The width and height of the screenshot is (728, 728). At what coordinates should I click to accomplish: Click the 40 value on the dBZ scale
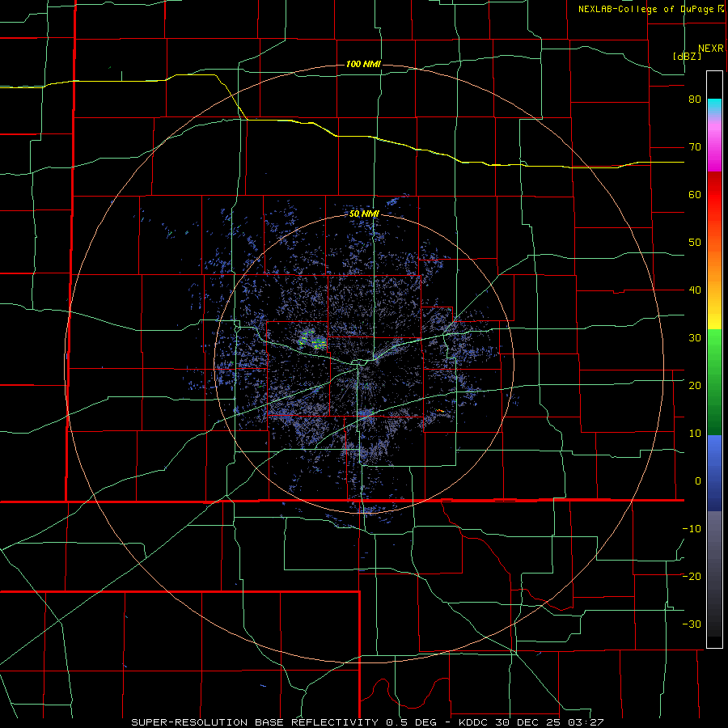695,290
